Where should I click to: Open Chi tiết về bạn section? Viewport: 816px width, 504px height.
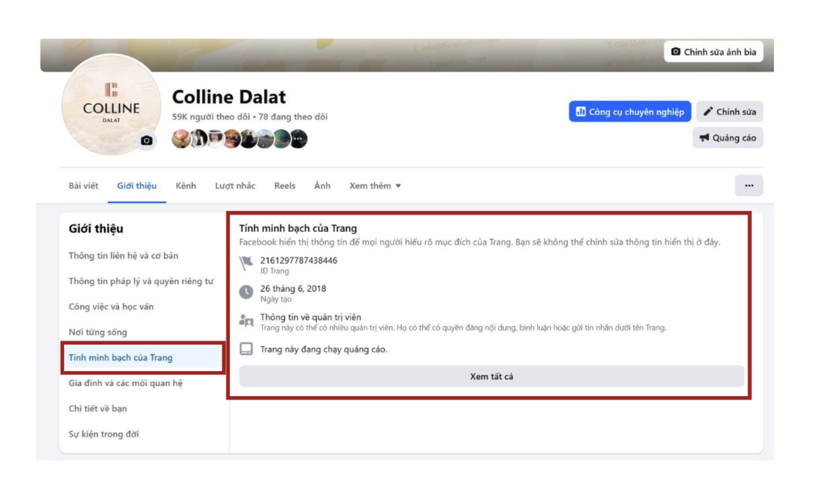click(x=98, y=408)
